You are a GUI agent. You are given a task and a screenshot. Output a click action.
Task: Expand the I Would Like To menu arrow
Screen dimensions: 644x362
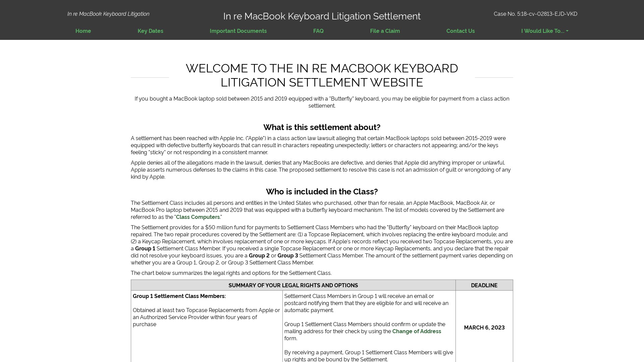click(568, 32)
